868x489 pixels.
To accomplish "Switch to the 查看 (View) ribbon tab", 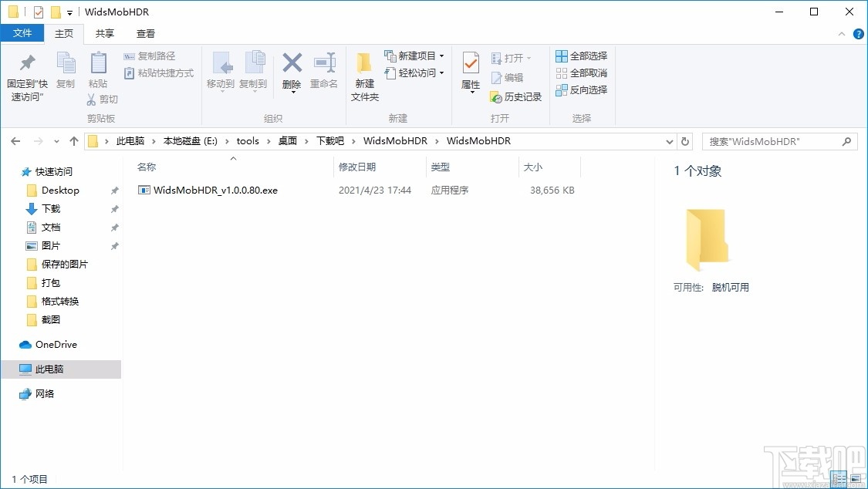I will (x=146, y=33).
